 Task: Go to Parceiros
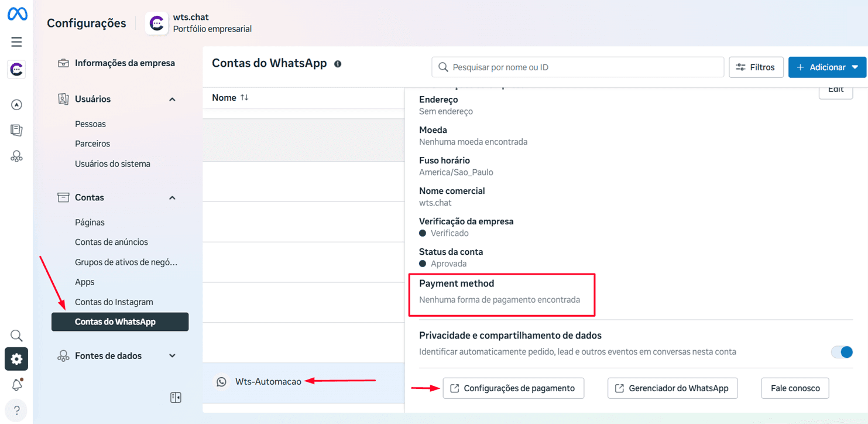pyautogui.click(x=92, y=144)
